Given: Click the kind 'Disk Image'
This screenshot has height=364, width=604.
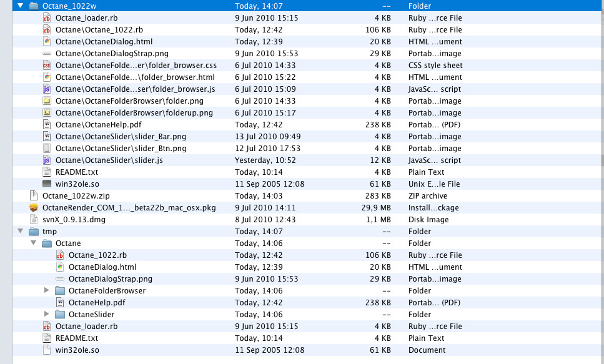Looking at the screenshot, I should [428, 220].
